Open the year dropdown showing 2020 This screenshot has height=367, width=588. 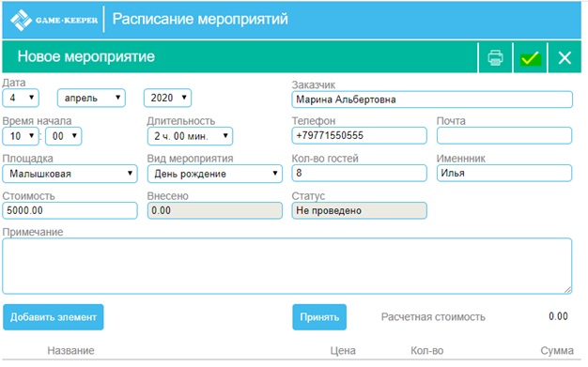[167, 98]
